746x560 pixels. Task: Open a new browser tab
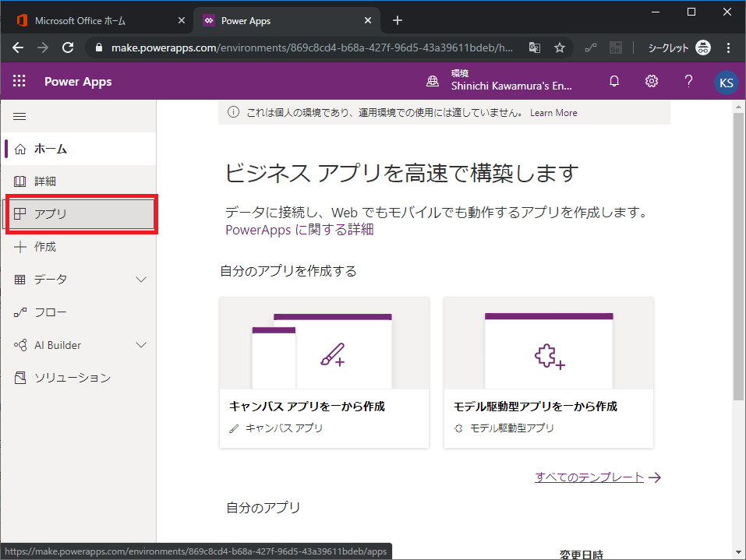point(398,20)
